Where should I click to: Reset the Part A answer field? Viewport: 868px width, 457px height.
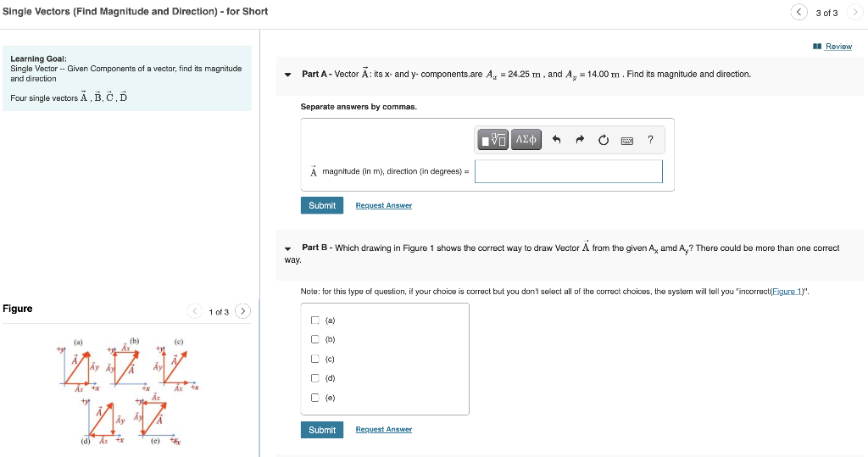604,140
